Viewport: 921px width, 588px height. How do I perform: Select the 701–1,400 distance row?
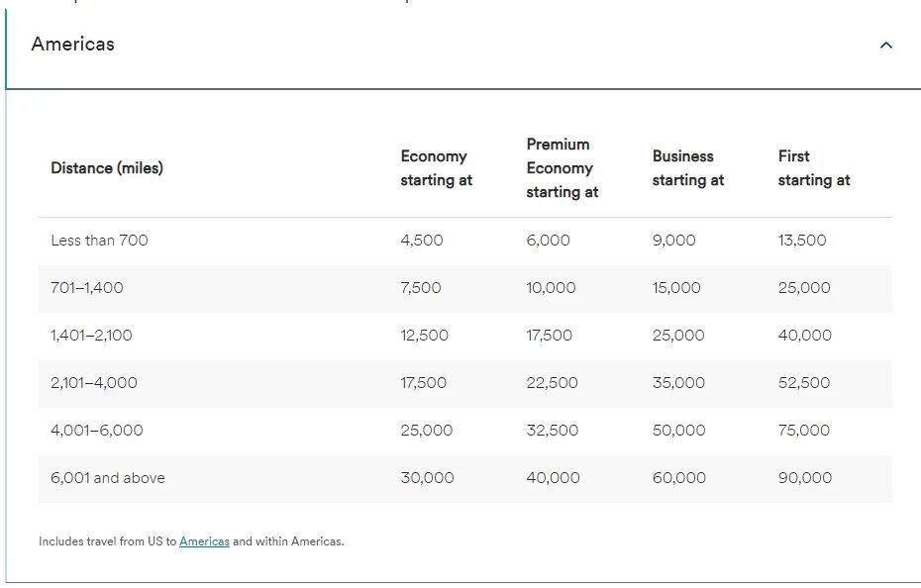(x=87, y=288)
